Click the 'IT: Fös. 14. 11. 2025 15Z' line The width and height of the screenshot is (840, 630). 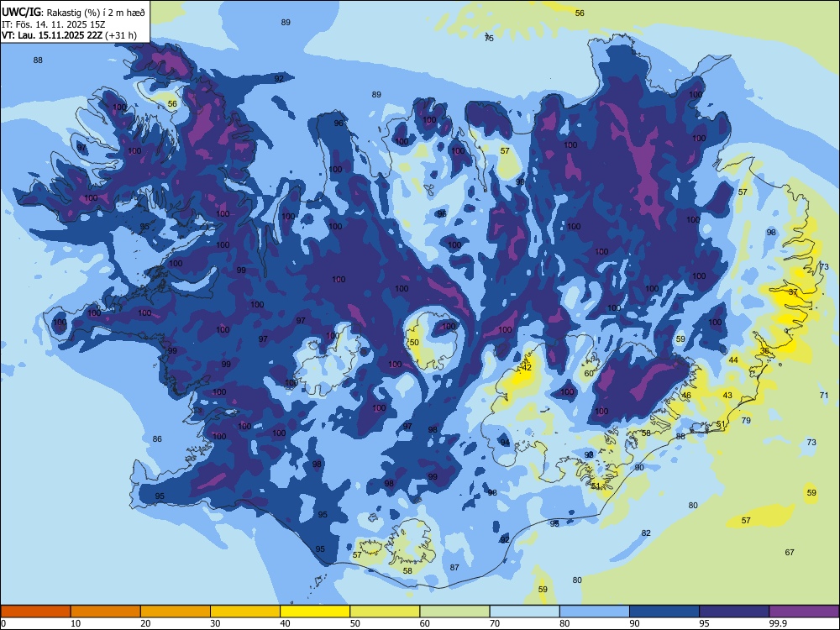[54, 24]
